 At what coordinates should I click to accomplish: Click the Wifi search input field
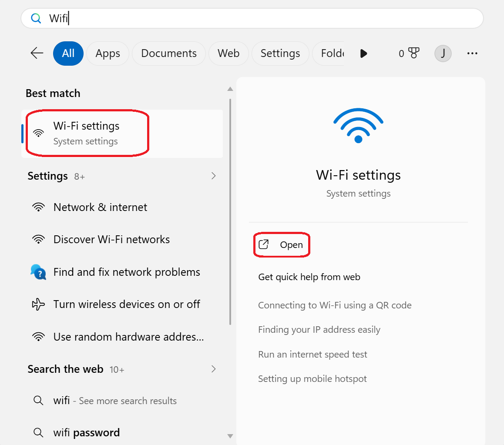coord(252,18)
